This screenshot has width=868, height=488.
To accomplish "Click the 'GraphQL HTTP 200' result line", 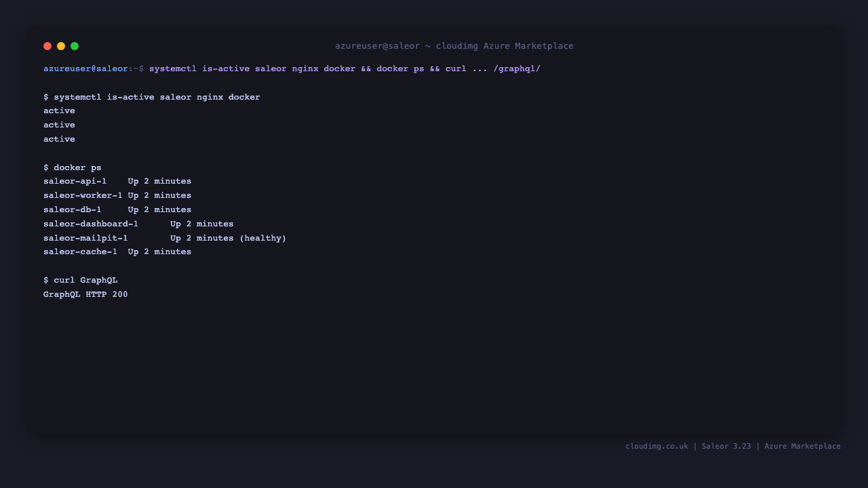I will pos(85,294).
